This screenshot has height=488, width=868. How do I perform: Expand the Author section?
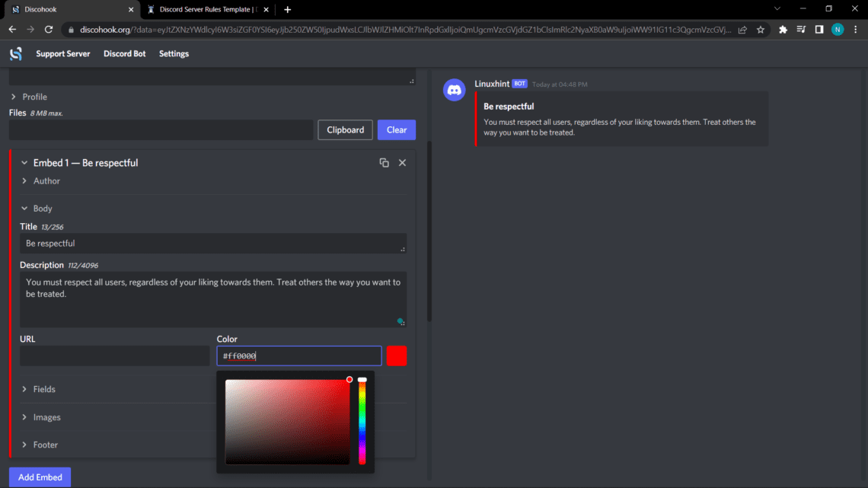coord(40,181)
